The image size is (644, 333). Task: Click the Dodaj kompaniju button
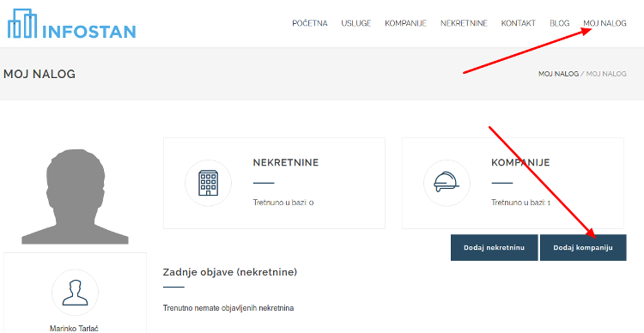pyautogui.click(x=583, y=247)
